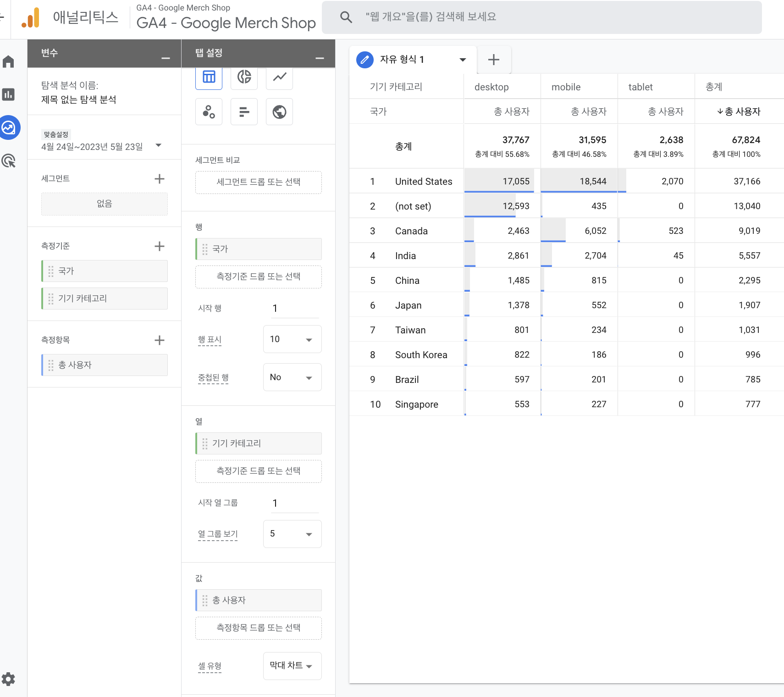The height and width of the screenshot is (697, 784).
Task: Click exploration name 제목 없는 탐색 분석
Action: [x=79, y=100]
